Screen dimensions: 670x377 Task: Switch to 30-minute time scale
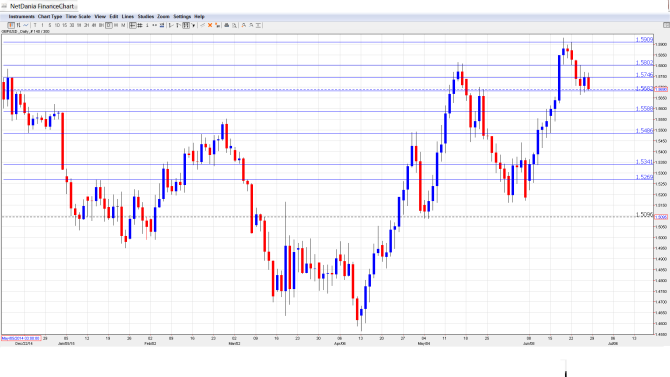(x=72, y=26)
